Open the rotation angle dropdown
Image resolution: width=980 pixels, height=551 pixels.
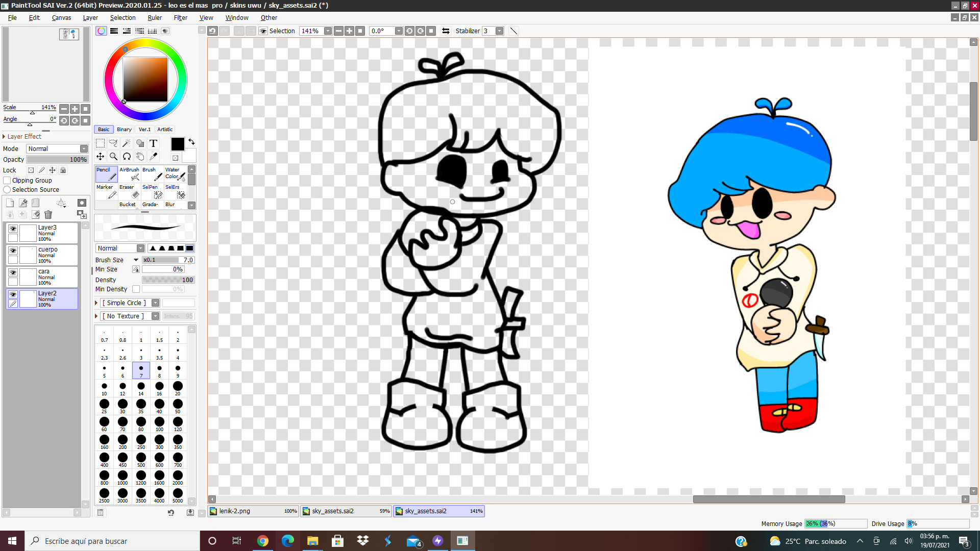point(399,31)
